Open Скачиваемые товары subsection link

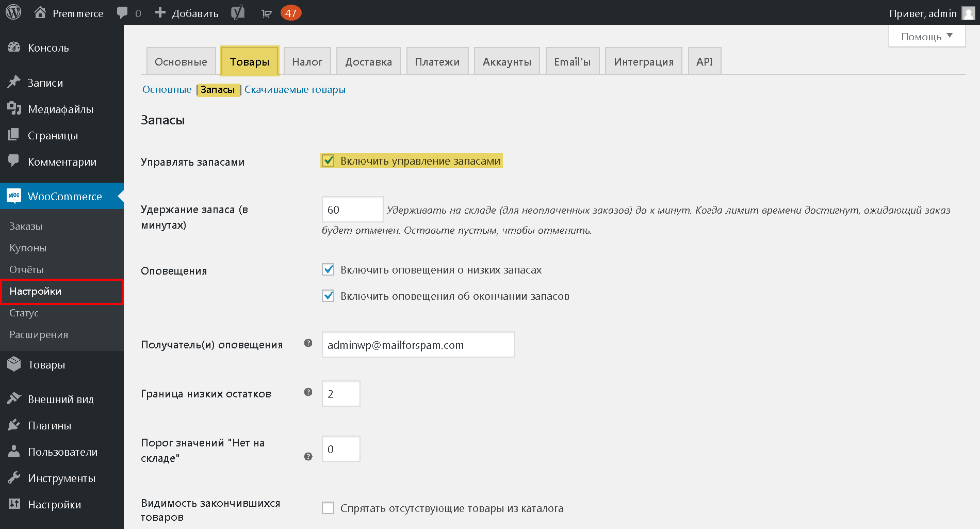pyautogui.click(x=295, y=89)
